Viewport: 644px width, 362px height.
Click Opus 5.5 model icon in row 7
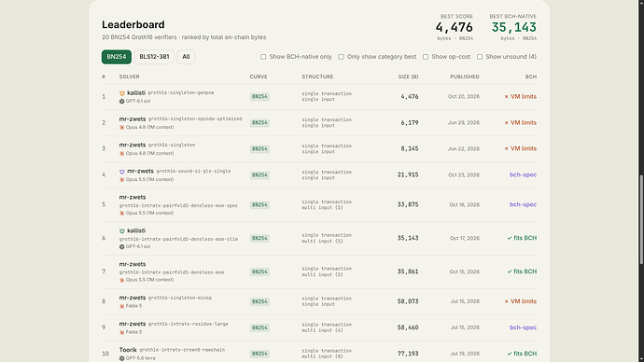pyautogui.click(x=121, y=280)
